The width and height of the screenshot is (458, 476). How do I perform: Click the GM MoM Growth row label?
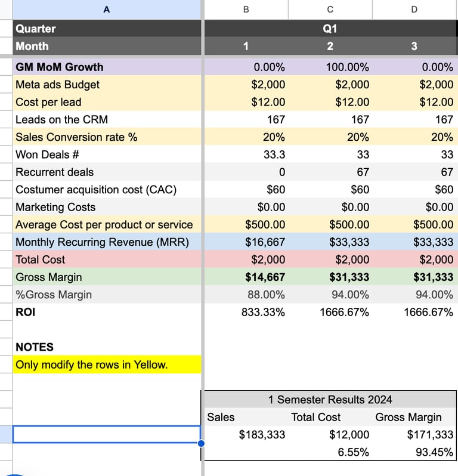click(60, 67)
